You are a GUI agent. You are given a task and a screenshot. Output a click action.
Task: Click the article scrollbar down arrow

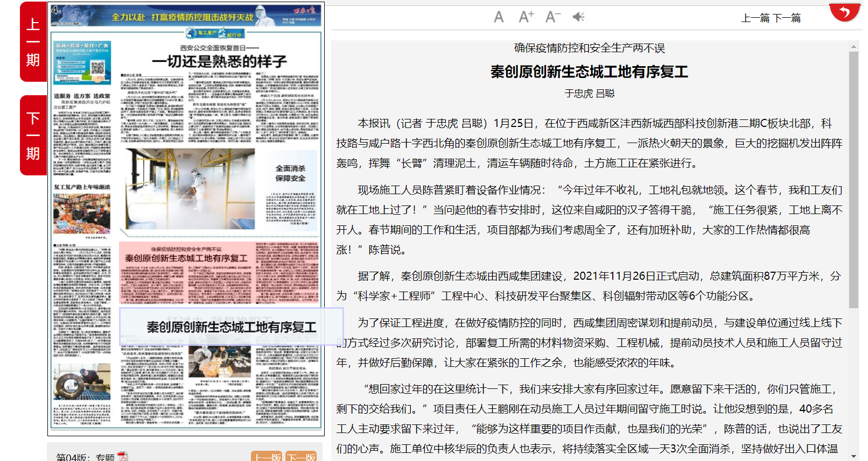point(853,456)
